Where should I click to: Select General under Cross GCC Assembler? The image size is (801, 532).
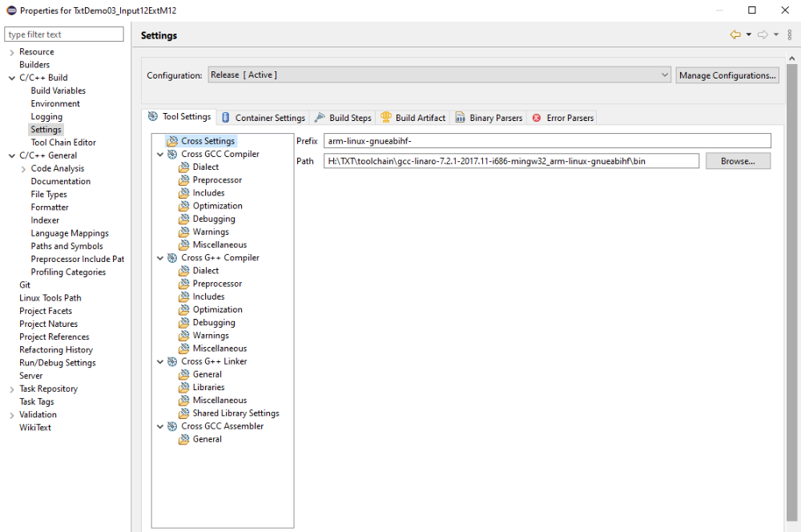(x=207, y=439)
